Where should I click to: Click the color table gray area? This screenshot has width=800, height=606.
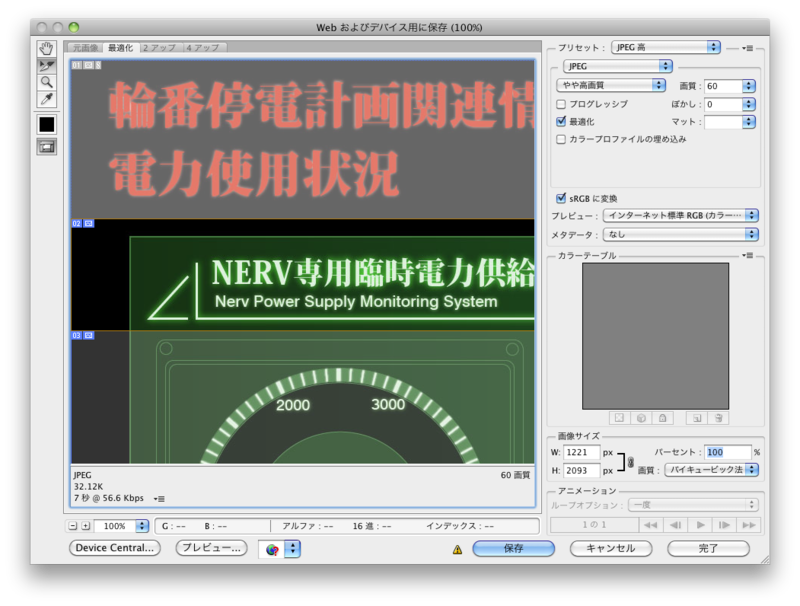[656, 336]
